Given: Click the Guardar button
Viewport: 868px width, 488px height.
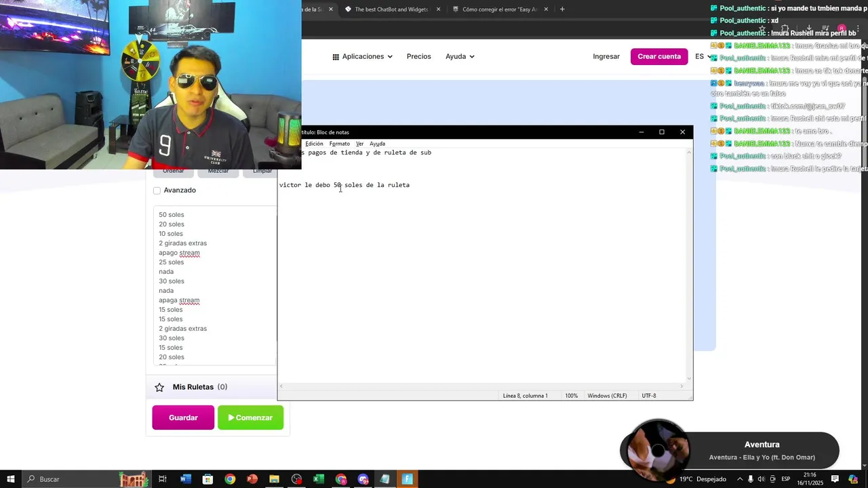Looking at the screenshot, I should click(x=183, y=418).
